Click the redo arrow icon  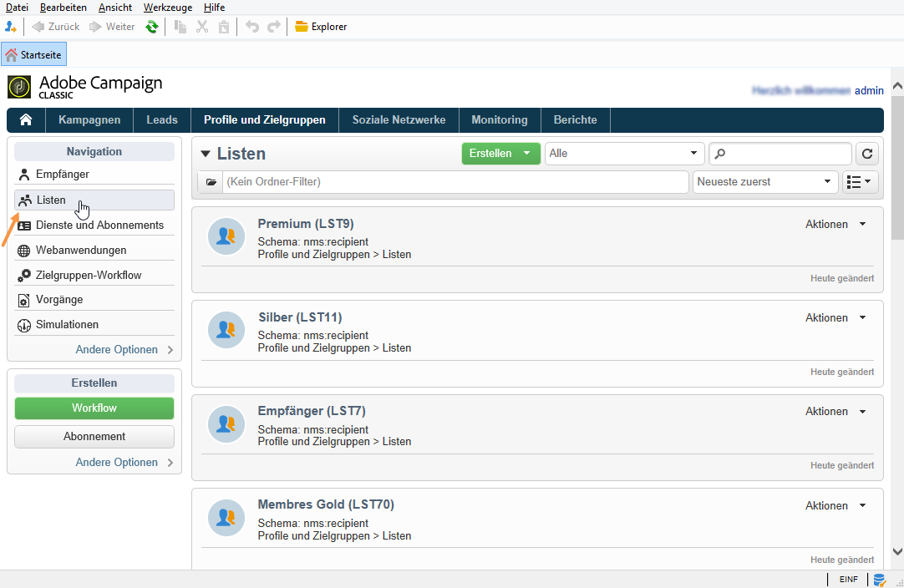click(x=274, y=27)
